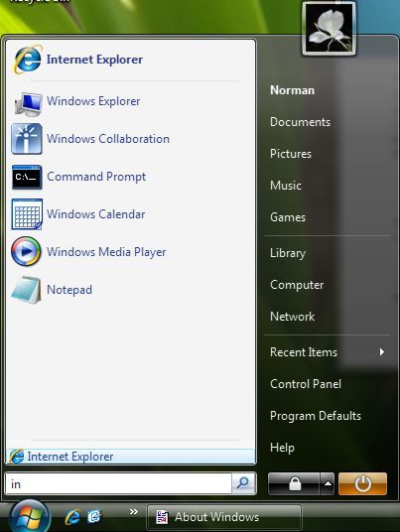Click the Windows Calendar icon
This screenshot has height=532, width=400.
27,214
